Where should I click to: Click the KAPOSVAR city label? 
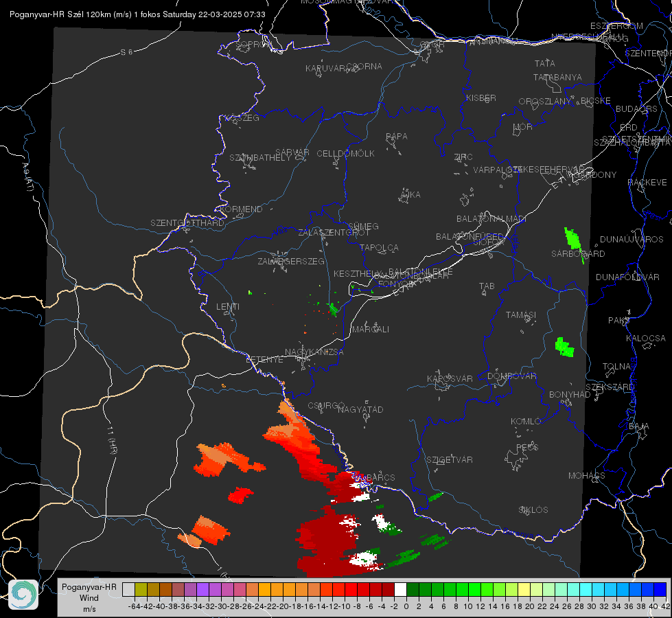coord(450,378)
